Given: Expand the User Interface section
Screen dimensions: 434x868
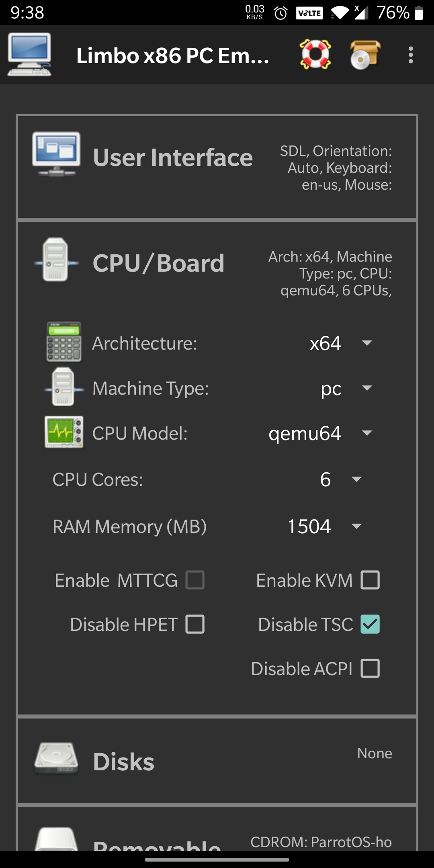Looking at the screenshot, I should point(173,158).
